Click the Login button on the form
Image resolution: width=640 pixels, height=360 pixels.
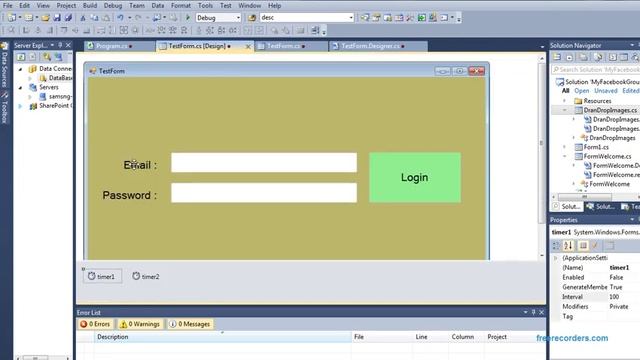(415, 178)
